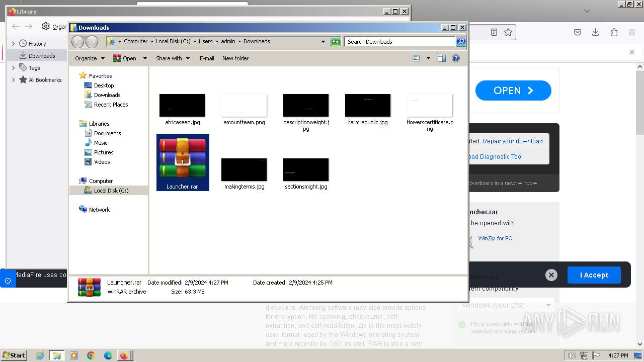Select Downloads in Firefox Library sidebar
The image size is (644, 362).
point(41,56)
